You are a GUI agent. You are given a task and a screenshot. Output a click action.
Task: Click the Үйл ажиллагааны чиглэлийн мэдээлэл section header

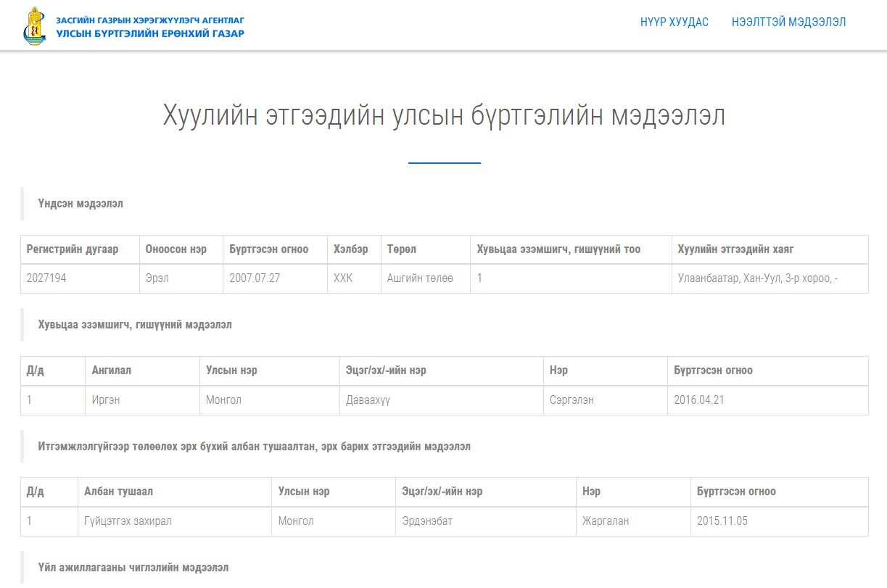click(133, 567)
